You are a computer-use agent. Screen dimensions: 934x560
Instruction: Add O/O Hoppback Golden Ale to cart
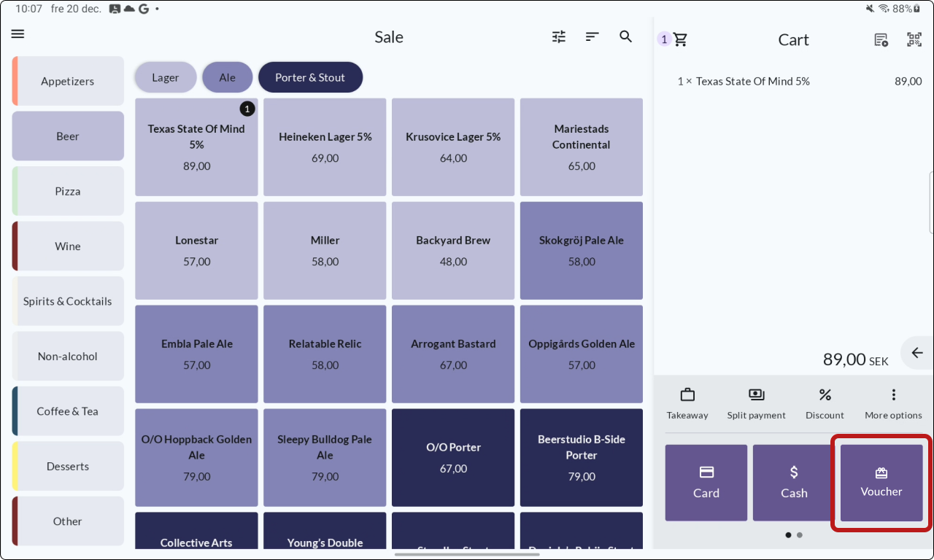click(x=197, y=458)
